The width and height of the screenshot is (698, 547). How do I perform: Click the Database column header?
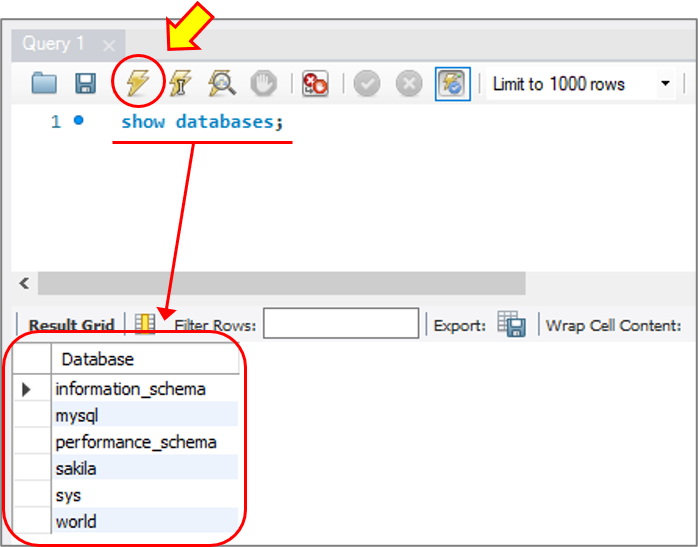pyautogui.click(x=145, y=359)
